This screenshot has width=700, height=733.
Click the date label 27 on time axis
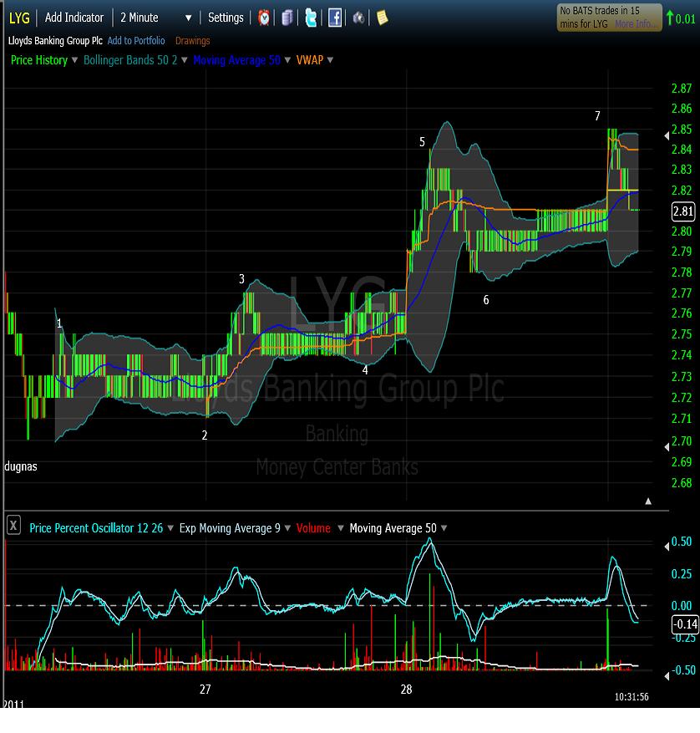click(x=205, y=689)
